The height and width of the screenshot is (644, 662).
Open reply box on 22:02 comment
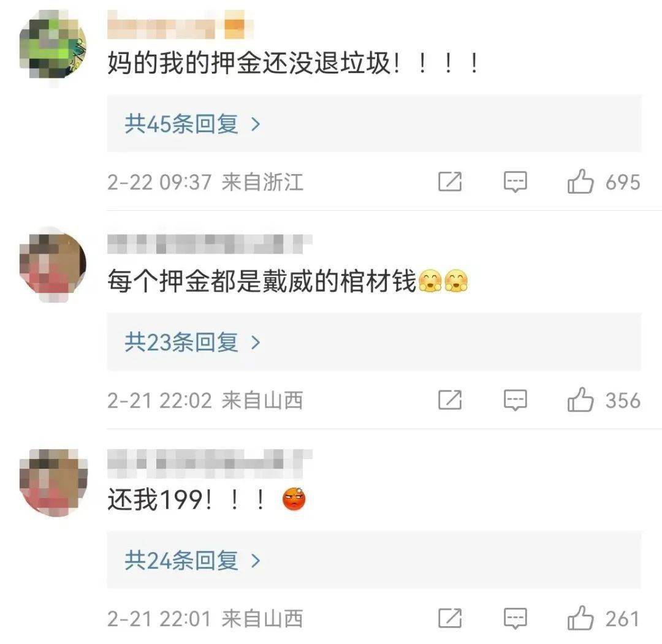(x=515, y=400)
